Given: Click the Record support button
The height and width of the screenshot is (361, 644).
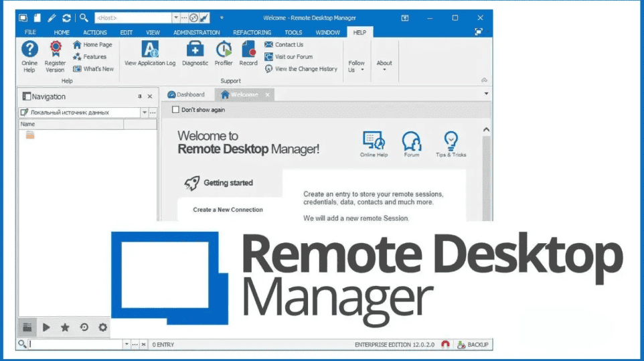Looking at the screenshot, I should [248, 54].
